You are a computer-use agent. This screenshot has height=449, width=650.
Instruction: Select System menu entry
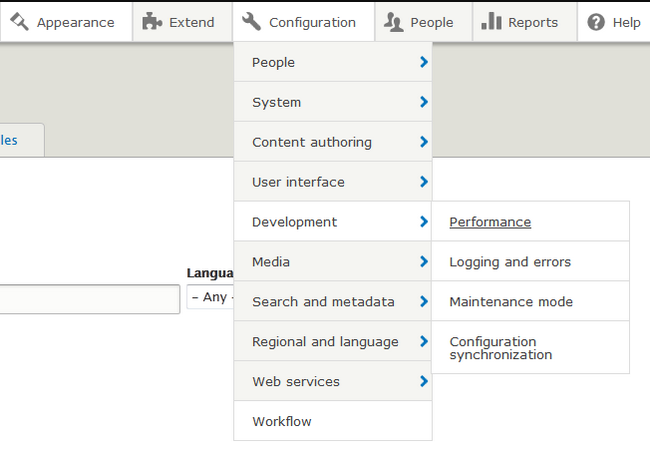tap(333, 102)
